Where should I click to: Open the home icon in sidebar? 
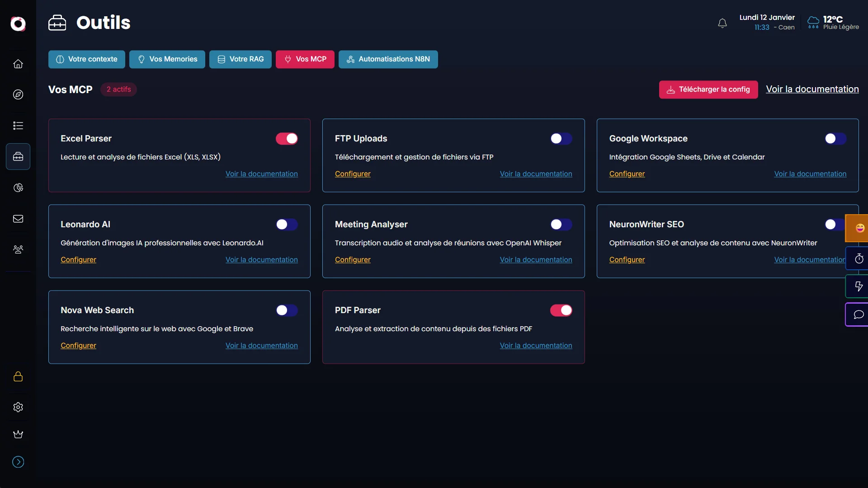click(x=18, y=64)
